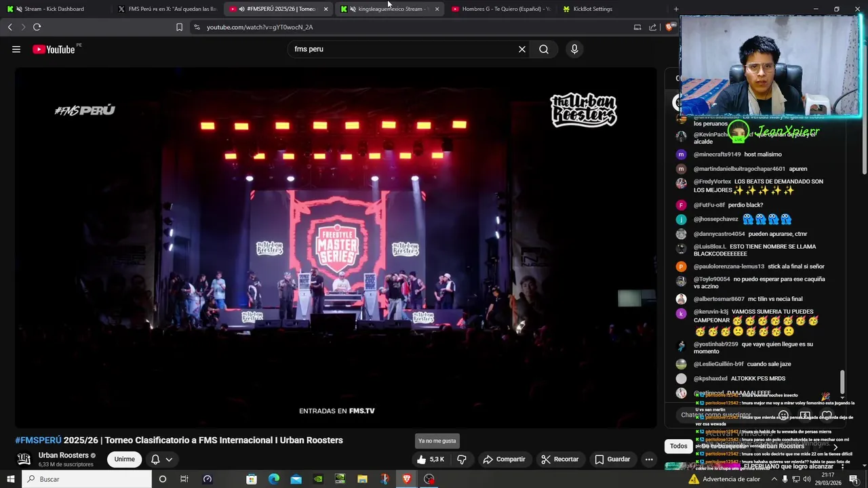This screenshot has height=488, width=868.
Task: Open Microsoft Edge from the taskbar
Action: (274, 479)
